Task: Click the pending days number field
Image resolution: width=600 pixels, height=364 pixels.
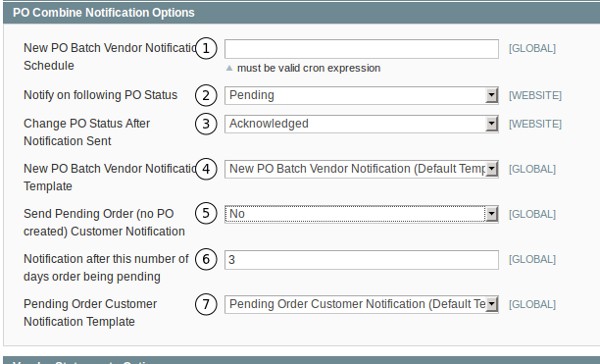Action: pyautogui.click(x=361, y=260)
